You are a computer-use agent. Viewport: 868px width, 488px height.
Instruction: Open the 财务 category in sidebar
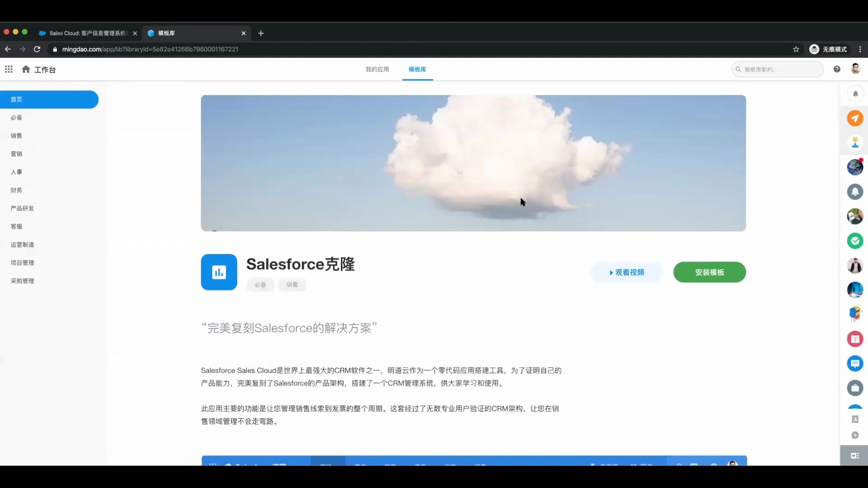pyautogui.click(x=16, y=190)
